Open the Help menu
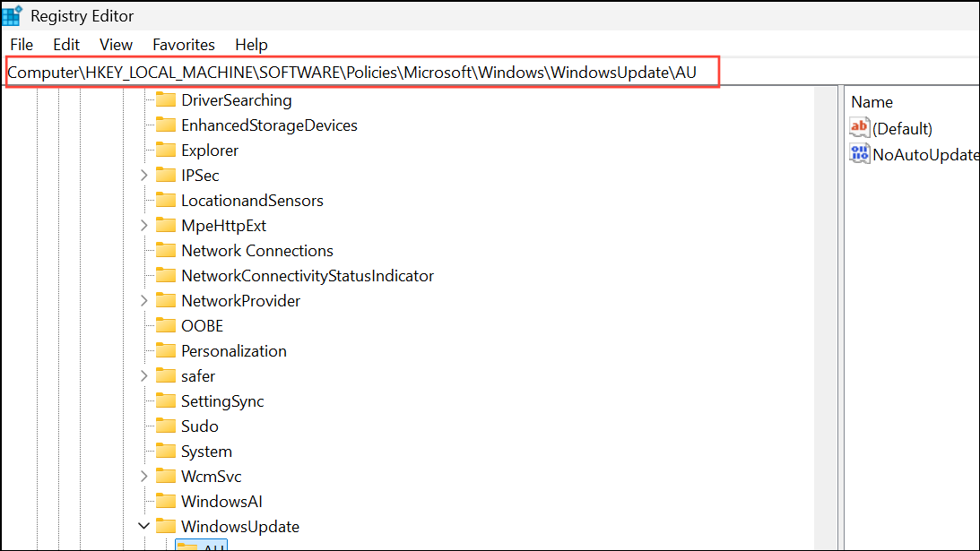Image resolution: width=980 pixels, height=551 pixels. 251,44
